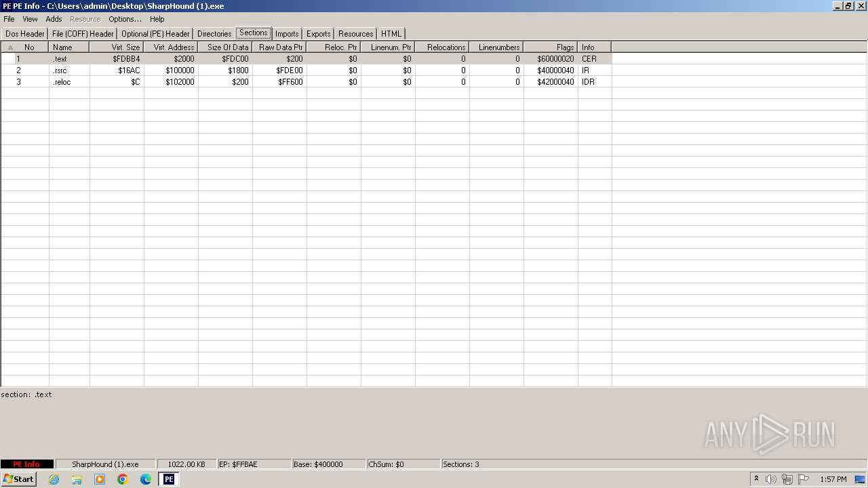868x488 pixels.
Task: Select the .rsrc section row
Action: [x=307, y=70]
